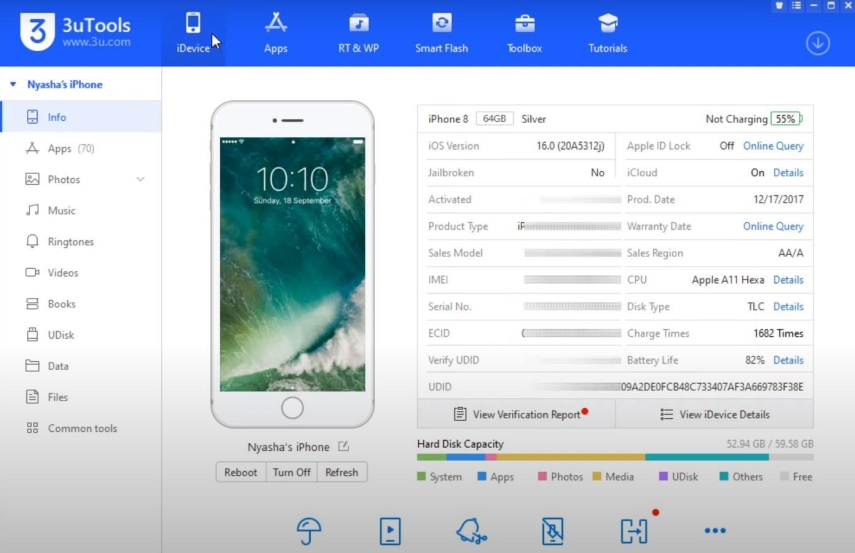Screen dimensions: 855x553
Task: Click the document with cross-arrow icon
Action: pyautogui.click(x=552, y=531)
